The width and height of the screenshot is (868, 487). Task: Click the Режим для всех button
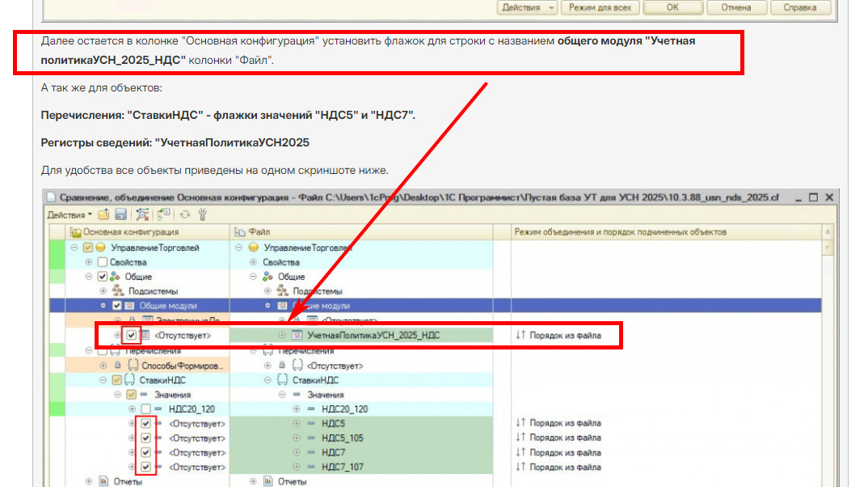point(600,8)
